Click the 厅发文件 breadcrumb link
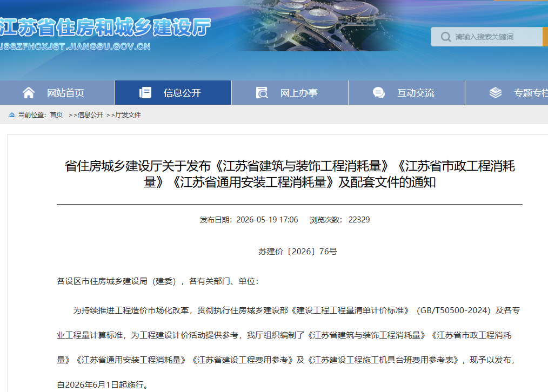 [x=128, y=115]
